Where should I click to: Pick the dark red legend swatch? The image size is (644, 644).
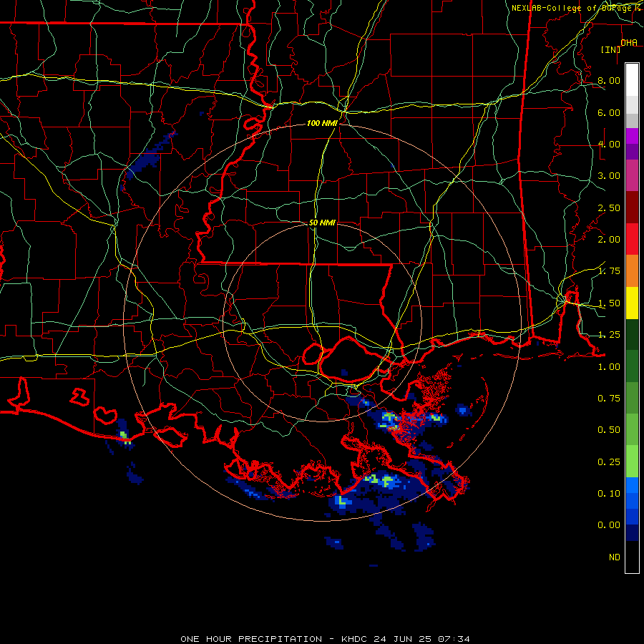(x=632, y=208)
